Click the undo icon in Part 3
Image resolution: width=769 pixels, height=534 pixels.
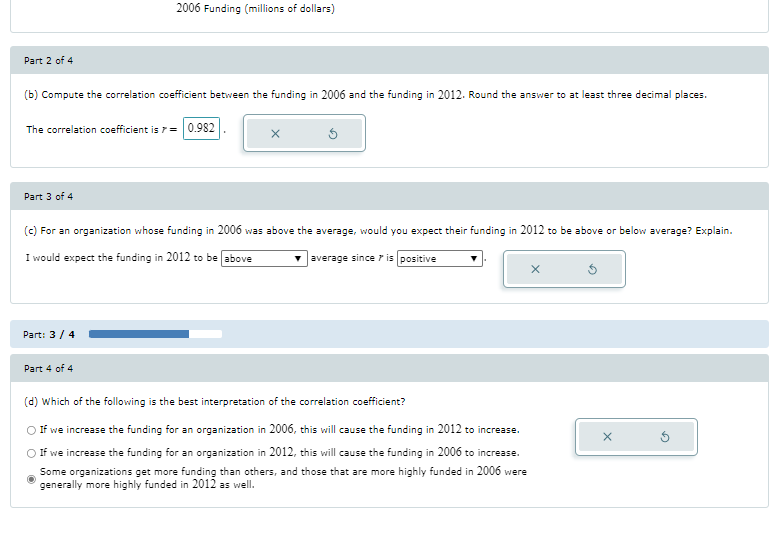(592, 269)
